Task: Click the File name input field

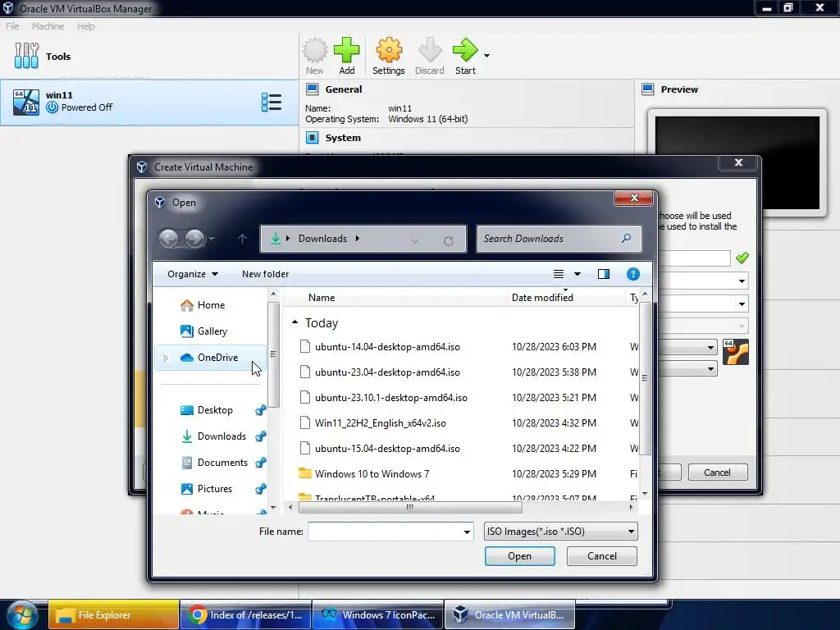Action: click(385, 532)
